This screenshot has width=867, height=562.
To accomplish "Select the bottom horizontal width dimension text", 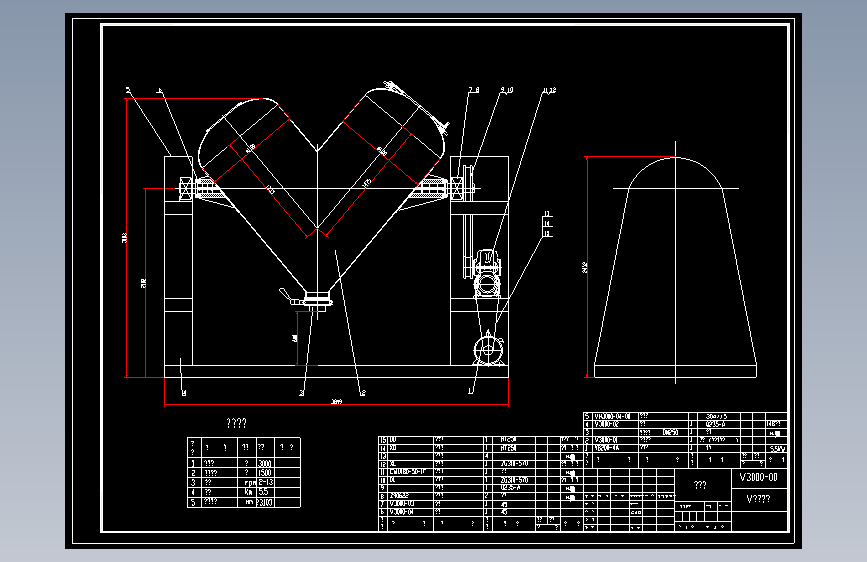I will 336,402.
